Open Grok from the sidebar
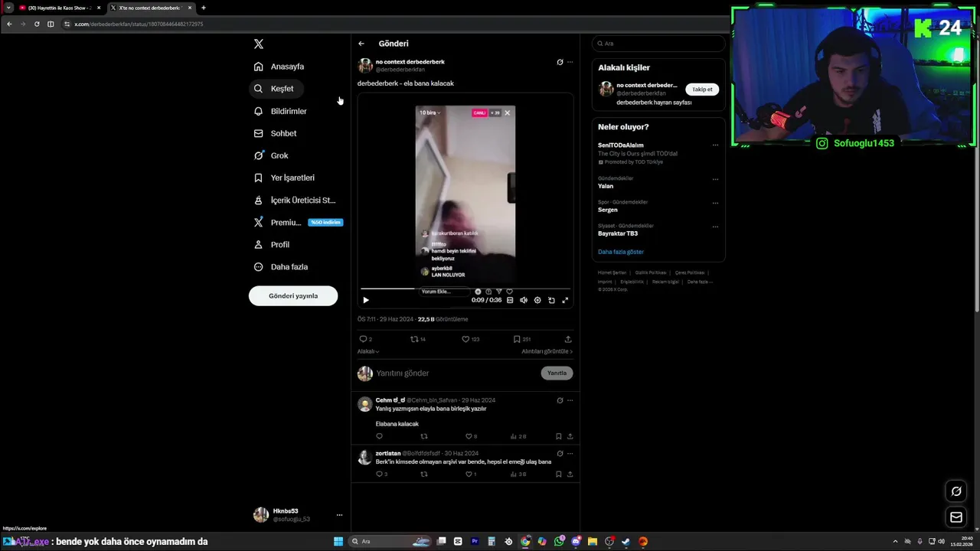 click(272, 155)
